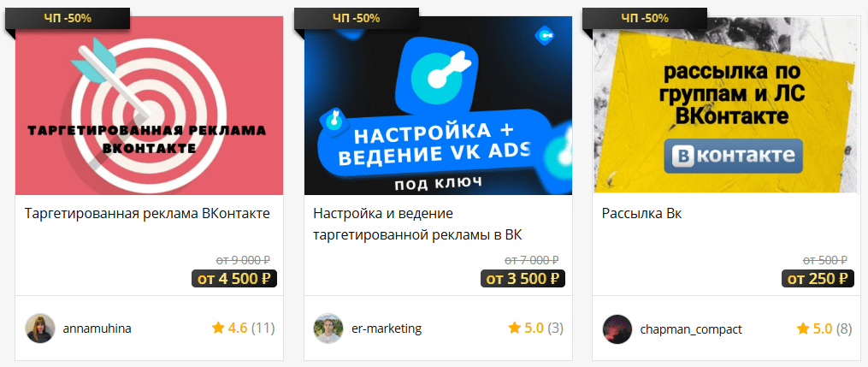Viewport: 868px width, 367px height.
Task: Open annamuhina's profile avatar
Action: click(x=40, y=329)
